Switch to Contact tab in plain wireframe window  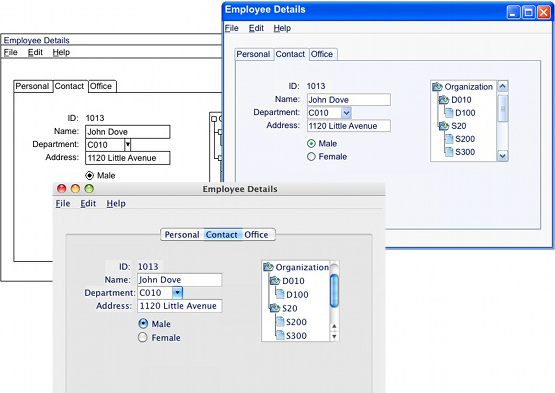[x=70, y=86]
